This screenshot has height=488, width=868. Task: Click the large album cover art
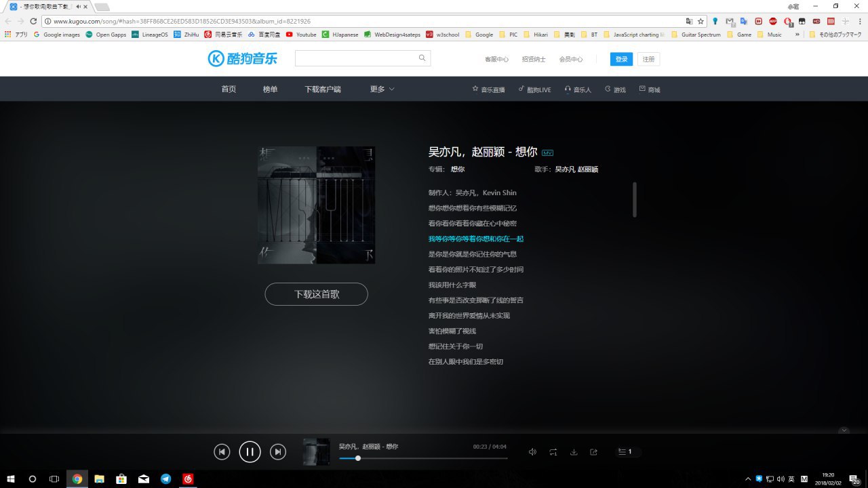pos(316,205)
